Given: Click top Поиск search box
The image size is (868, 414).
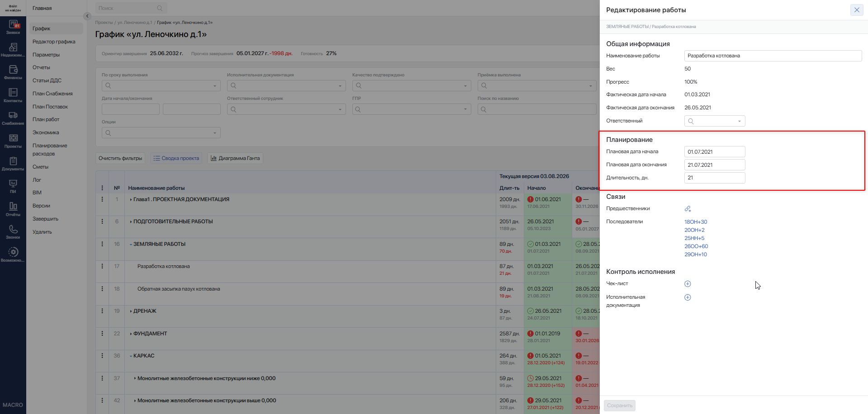Looking at the screenshot, I should click(x=131, y=8).
